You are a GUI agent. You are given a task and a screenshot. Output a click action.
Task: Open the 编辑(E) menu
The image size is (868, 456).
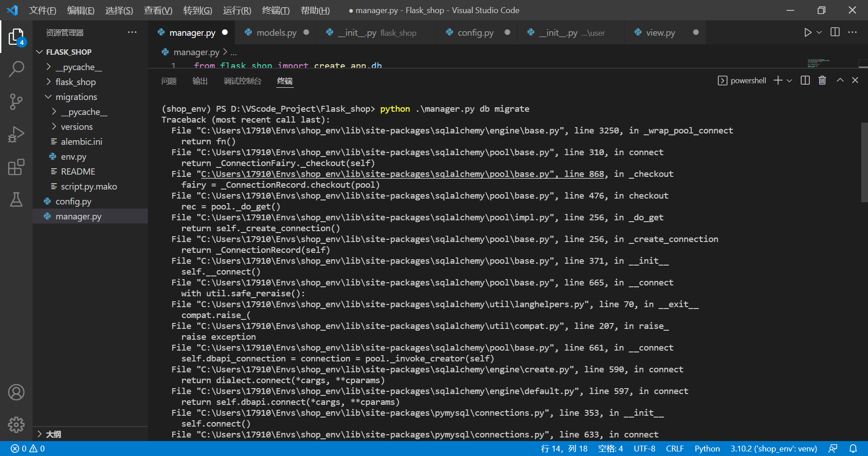coord(80,10)
